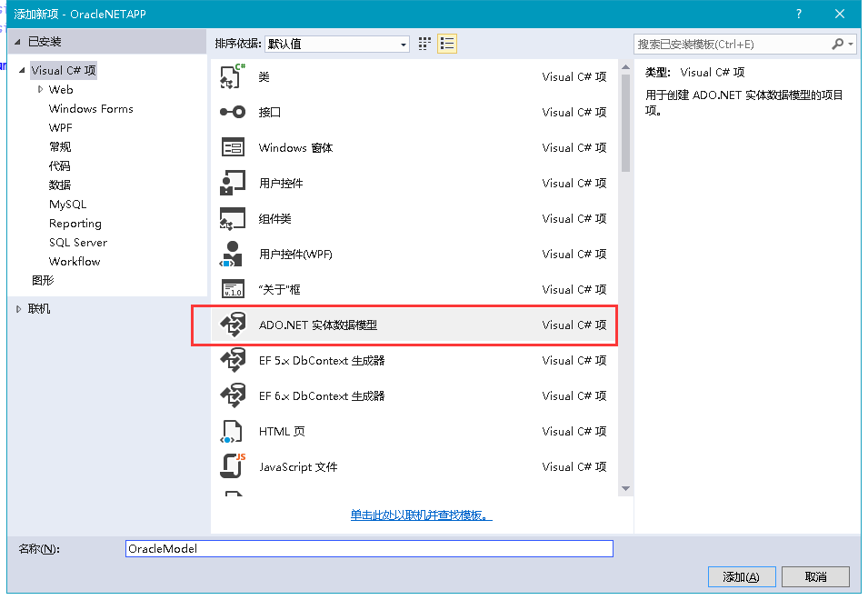
Task: Click the search magnifier icon
Action: 838,44
